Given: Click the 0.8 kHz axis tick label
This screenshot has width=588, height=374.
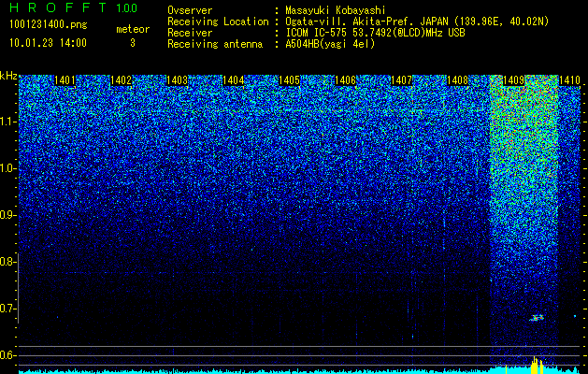Looking at the screenshot, I should (x=7, y=262).
